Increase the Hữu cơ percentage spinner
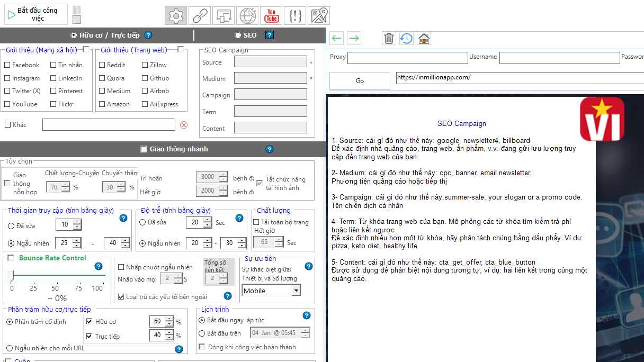644x362 pixels. click(x=169, y=319)
